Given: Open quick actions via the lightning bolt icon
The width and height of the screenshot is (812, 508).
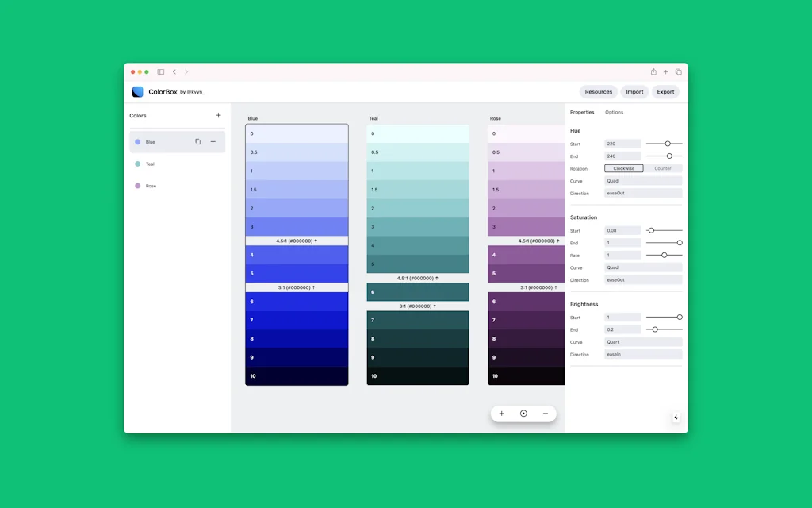Looking at the screenshot, I should click(676, 417).
